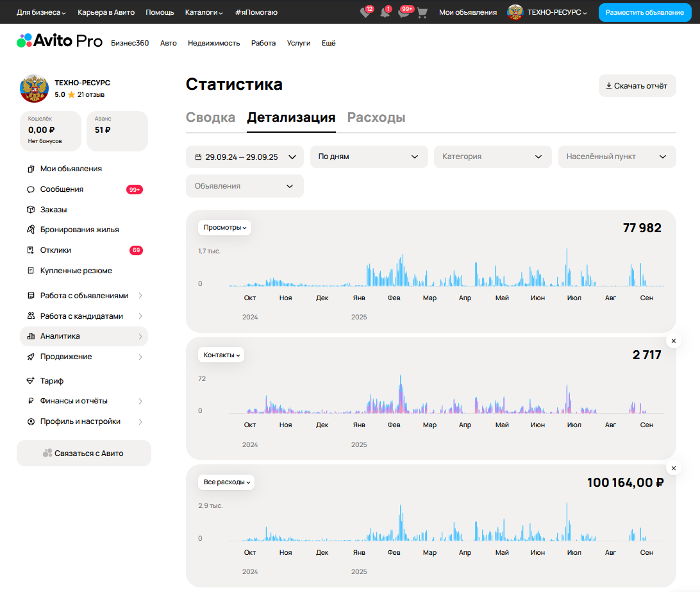
Task: Expand ТЕХНО-РЕСУРС account menu in top bar
Action: point(557,13)
